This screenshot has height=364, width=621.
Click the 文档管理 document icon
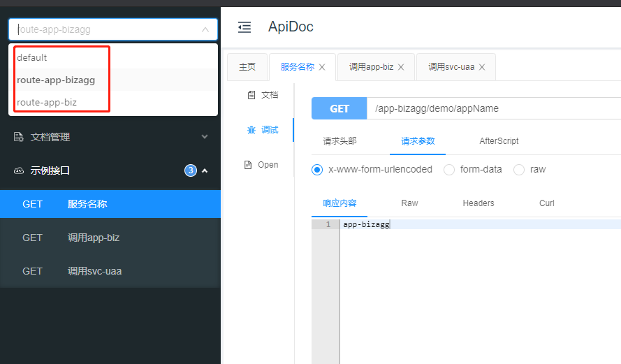click(x=19, y=137)
